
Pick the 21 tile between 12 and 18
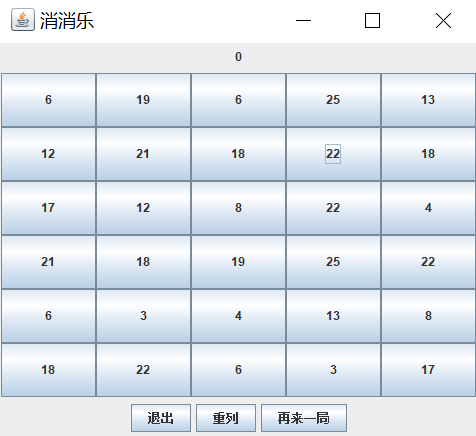click(x=143, y=154)
